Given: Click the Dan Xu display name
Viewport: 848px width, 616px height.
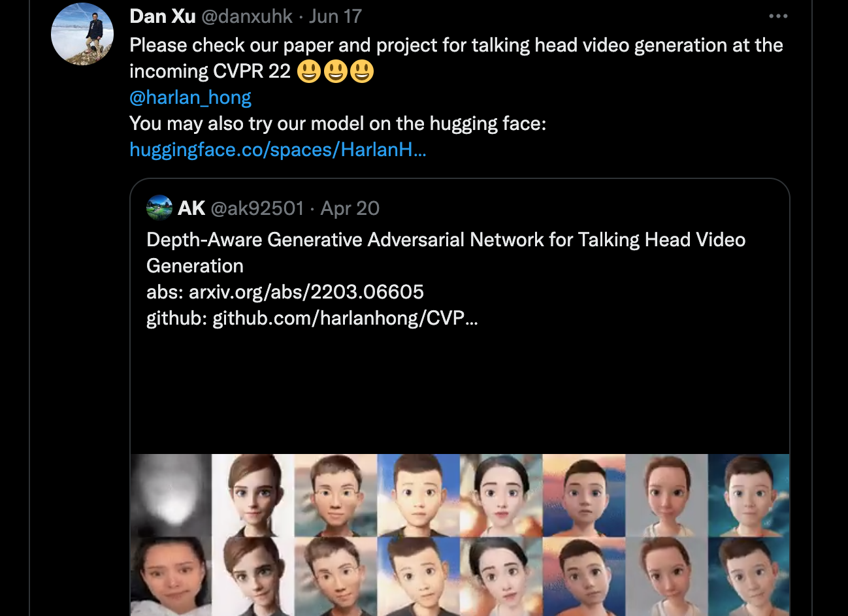Looking at the screenshot, I should 163,16.
